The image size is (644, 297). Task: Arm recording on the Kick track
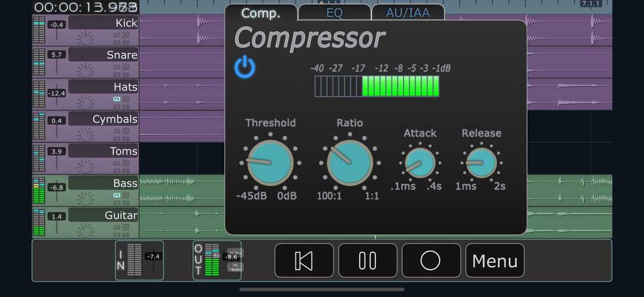[126, 35]
